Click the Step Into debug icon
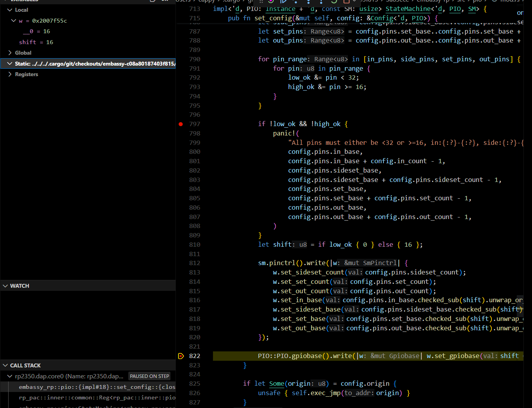This screenshot has height=408, width=532. tap(308, 1)
